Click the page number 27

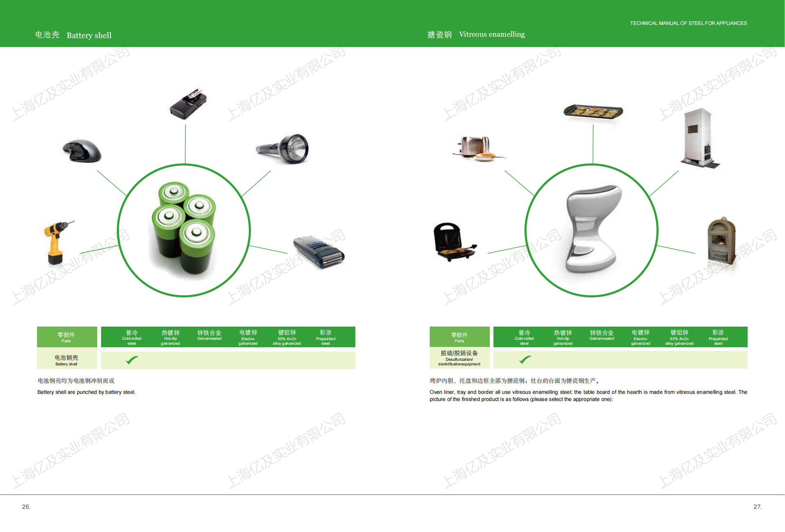pyautogui.click(x=757, y=507)
